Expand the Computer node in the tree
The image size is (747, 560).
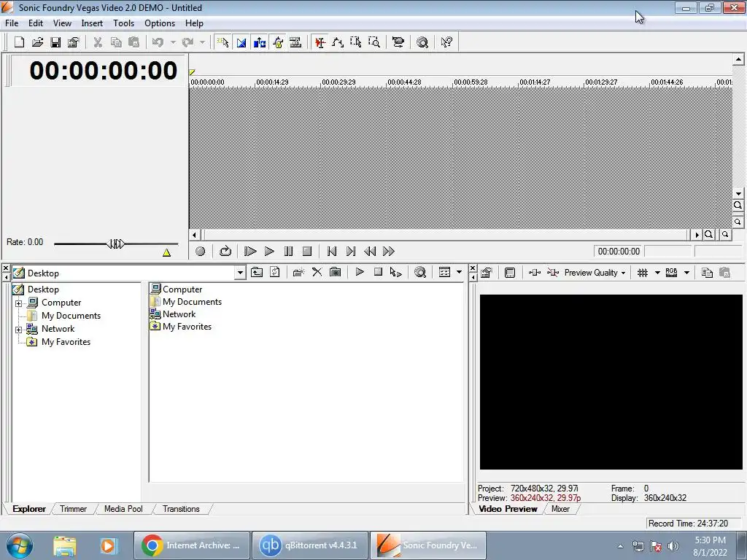(18, 303)
